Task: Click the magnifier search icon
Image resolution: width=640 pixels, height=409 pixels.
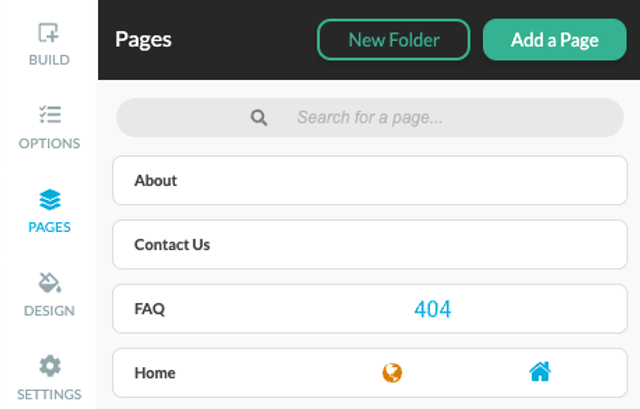Action: pyautogui.click(x=259, y=118)
